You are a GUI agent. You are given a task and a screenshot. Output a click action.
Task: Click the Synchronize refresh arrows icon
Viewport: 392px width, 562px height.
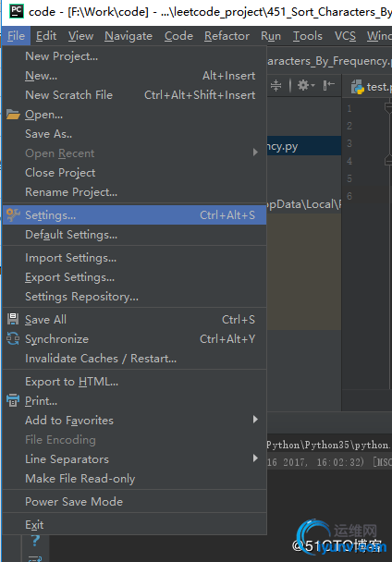pyautogui.click(x=13, y=338)
